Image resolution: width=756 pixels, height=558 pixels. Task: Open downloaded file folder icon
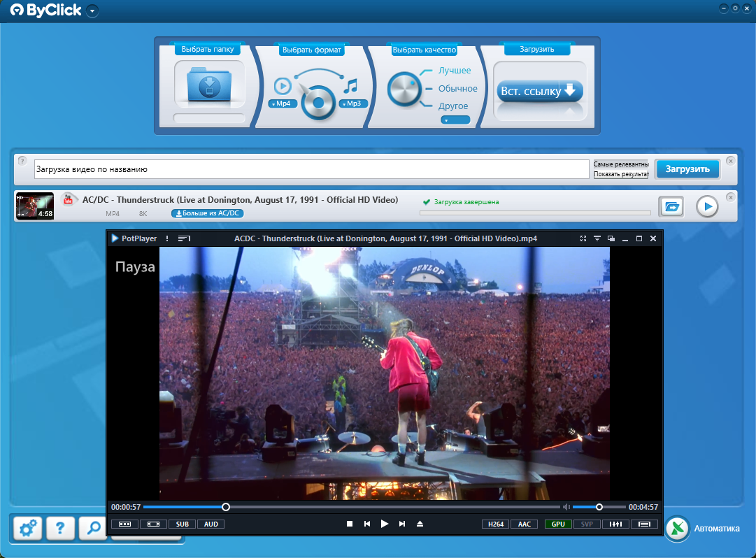point(671,207)
